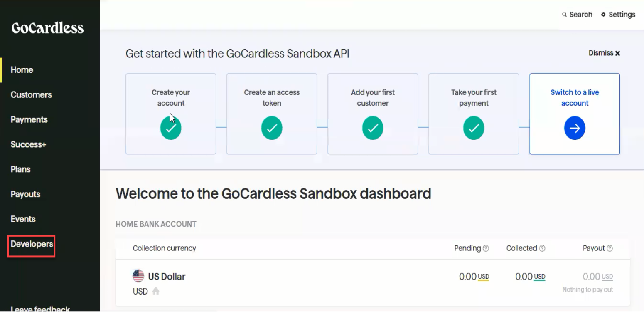Select Payouts from the sidebar
The height and width of the screenshot is (312, 644).
click(x=25, y=194)
